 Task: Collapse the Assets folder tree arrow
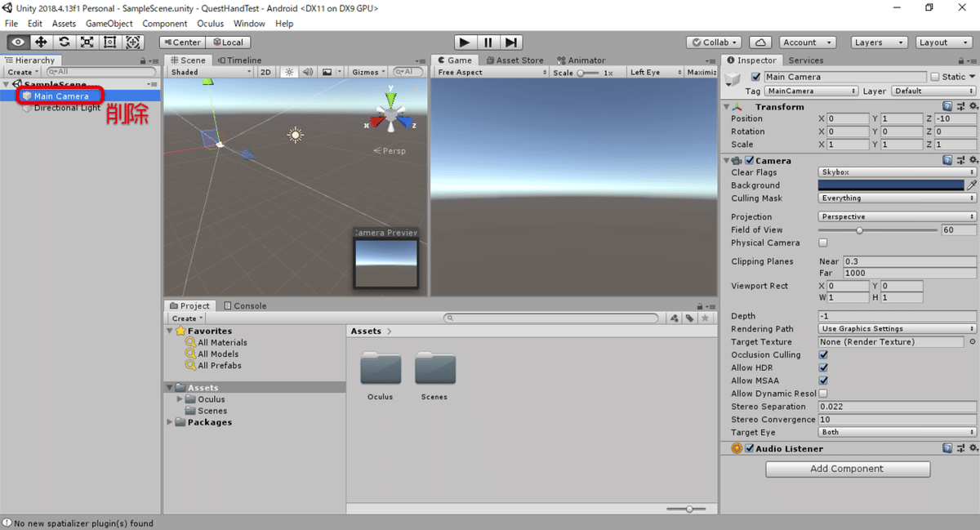pos(170,388)
